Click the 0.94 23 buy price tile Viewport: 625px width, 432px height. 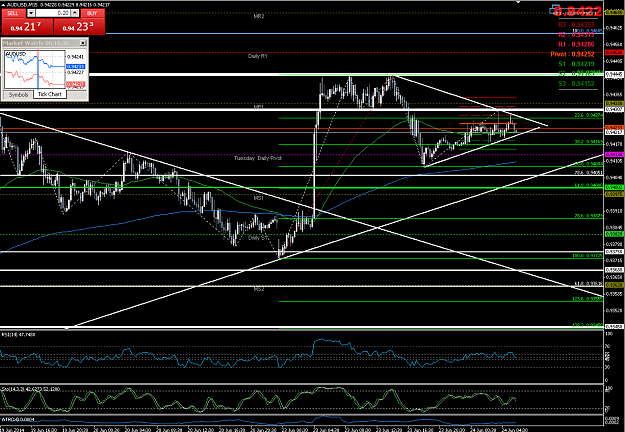(x=79, y=27)
